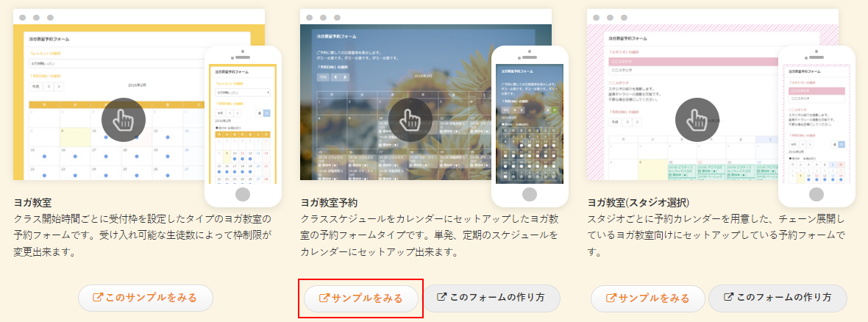This screenshot has height=322, width=868.
Task: Click the ヨガ教室(スタジオ選択) title text
Action: coord(638,203)
